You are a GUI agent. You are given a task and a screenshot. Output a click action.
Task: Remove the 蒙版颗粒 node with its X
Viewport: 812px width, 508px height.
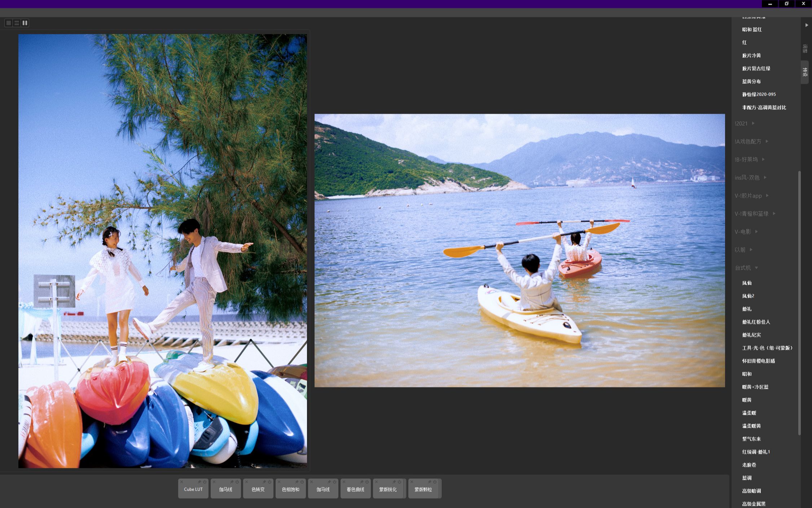point(412,482)
